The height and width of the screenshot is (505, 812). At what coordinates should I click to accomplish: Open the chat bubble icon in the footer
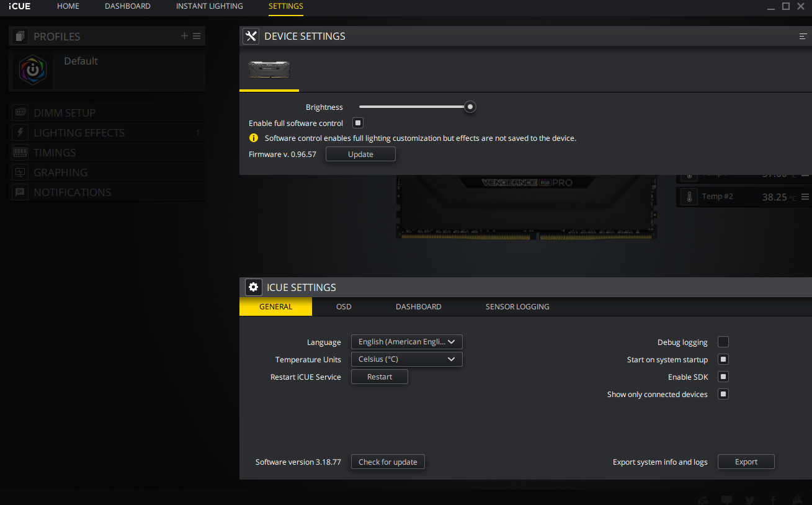coord(727,500)
